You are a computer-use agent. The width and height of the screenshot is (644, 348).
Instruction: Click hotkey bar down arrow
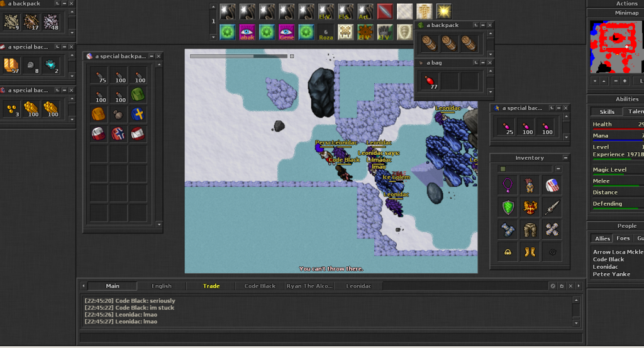pos(213,37)
